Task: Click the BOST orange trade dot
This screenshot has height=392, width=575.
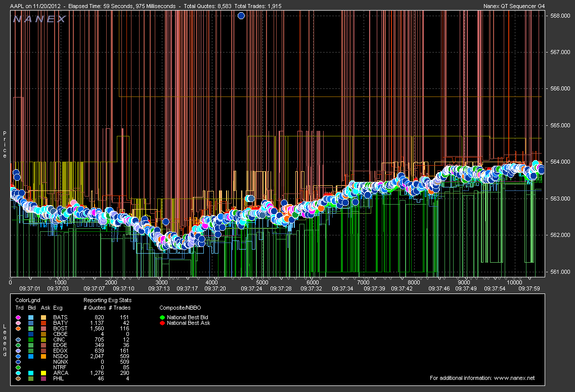Action: pos(18,328)
